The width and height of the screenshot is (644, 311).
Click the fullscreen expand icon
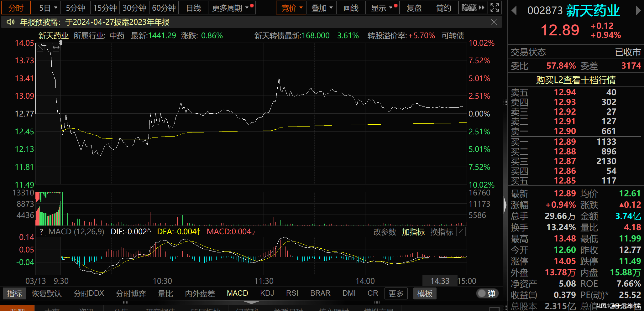coord(495,8)
